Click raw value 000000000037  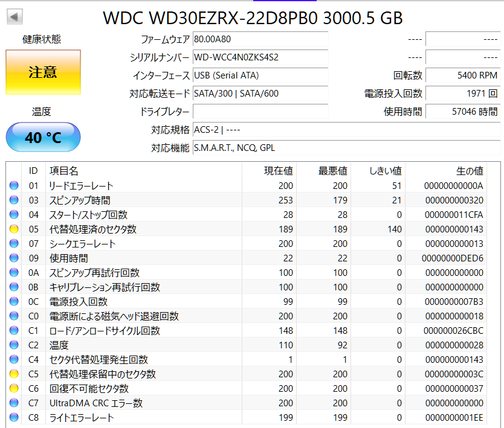tap(454, 389)
